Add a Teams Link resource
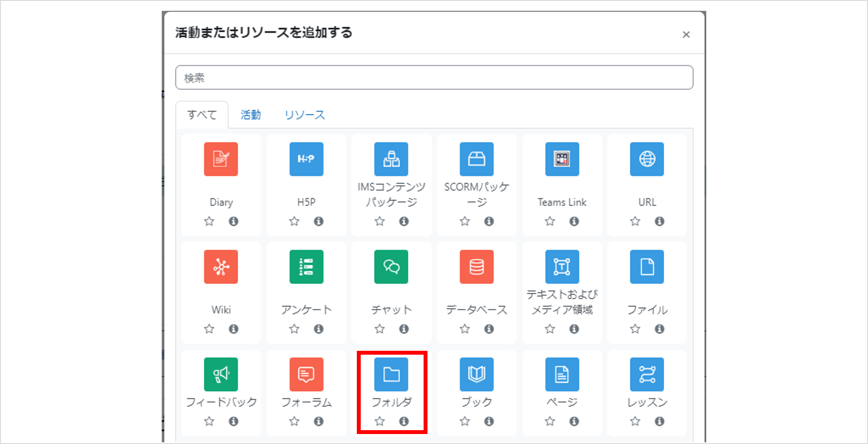 pos(562,159)
